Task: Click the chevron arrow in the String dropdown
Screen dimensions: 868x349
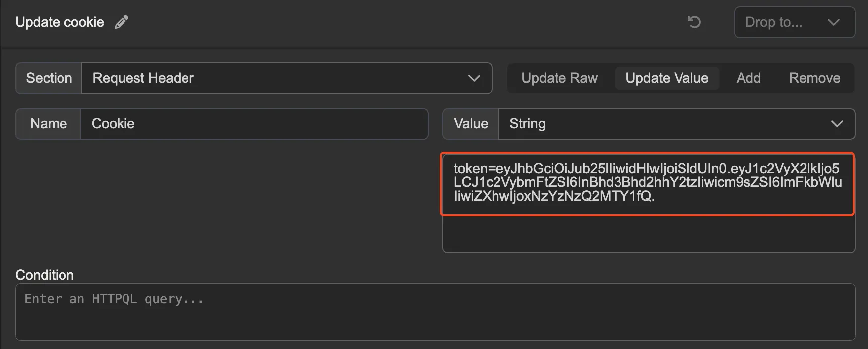Action: (837, 124)
